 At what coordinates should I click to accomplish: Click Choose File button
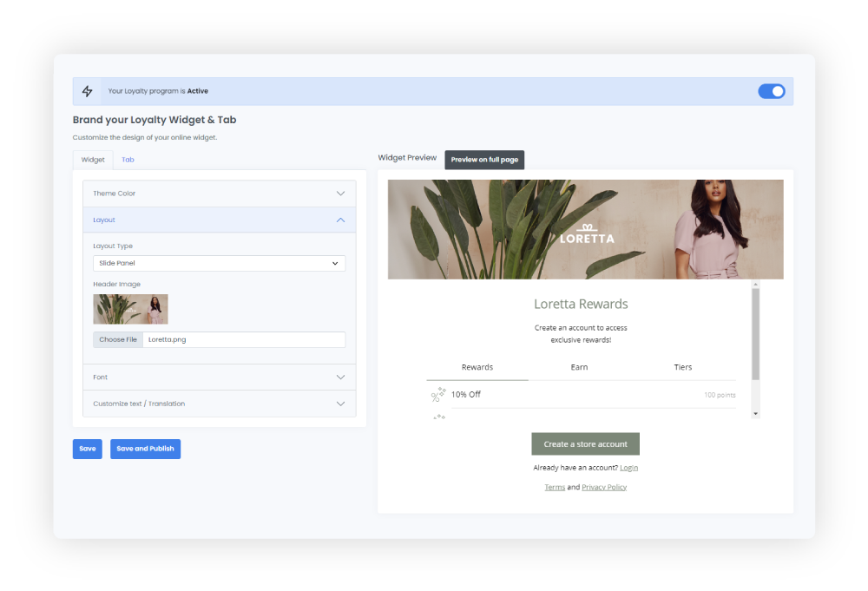(x=118, y=340)
